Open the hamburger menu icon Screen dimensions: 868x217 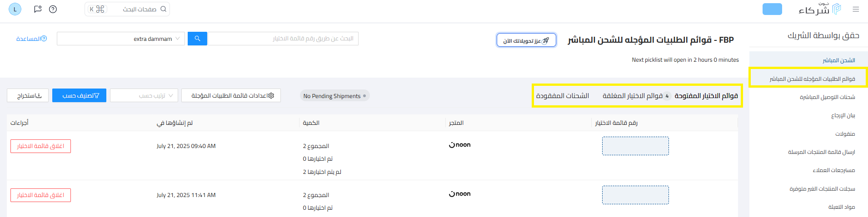tap(856, 9)
